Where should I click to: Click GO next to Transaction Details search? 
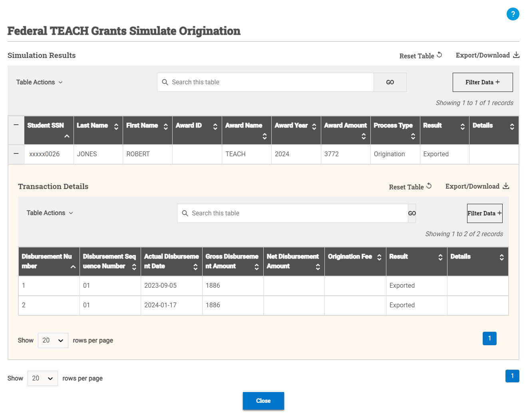point(412,213)
